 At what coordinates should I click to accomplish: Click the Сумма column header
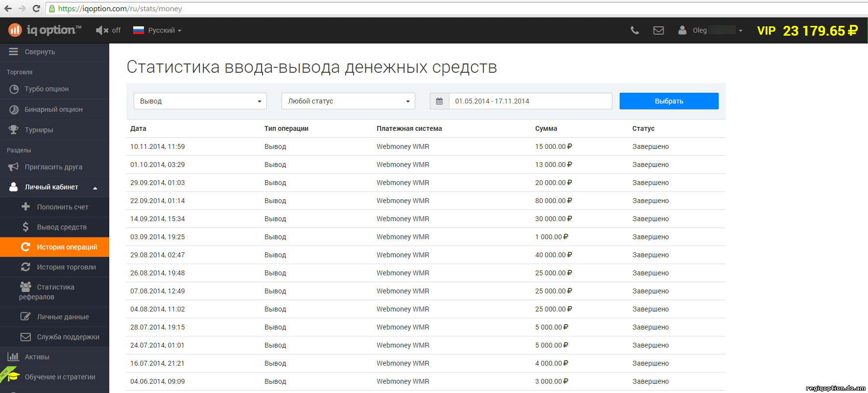546,128
